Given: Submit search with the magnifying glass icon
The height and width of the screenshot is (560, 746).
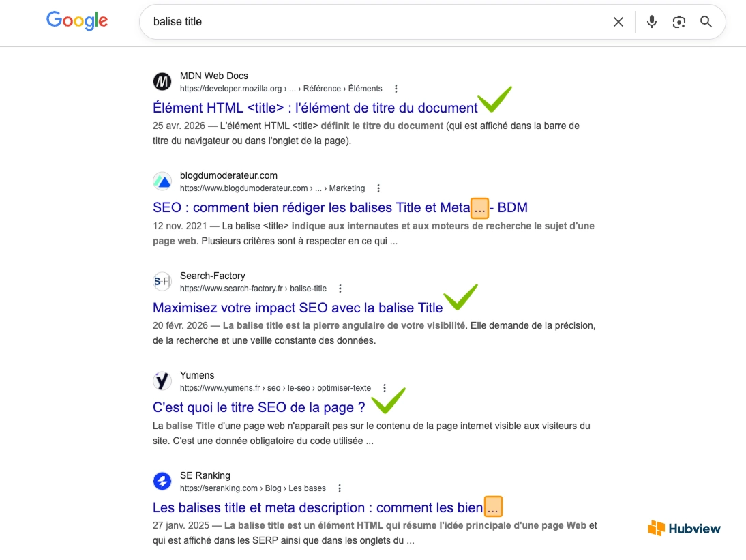Looking at the screenshot, I should (706, 22).
